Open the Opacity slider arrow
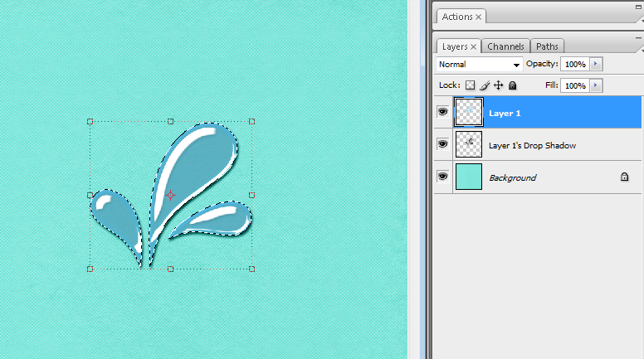Screen dimensions: 644x359 coord(596,64)
